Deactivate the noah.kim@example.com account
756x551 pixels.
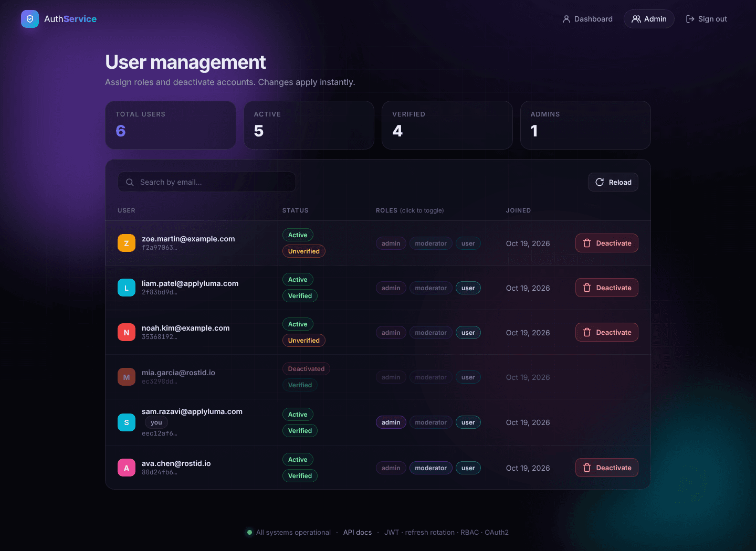[607, 332]
